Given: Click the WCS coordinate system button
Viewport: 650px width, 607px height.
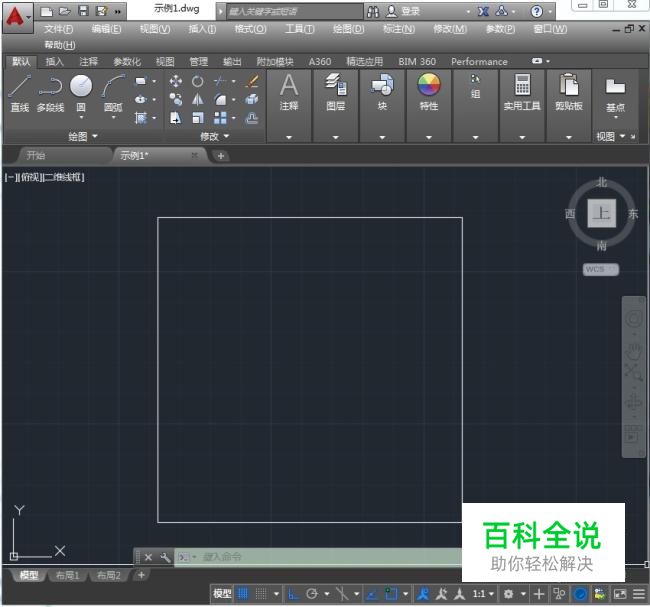Looking at the screenshot, I should click(601, 269).
